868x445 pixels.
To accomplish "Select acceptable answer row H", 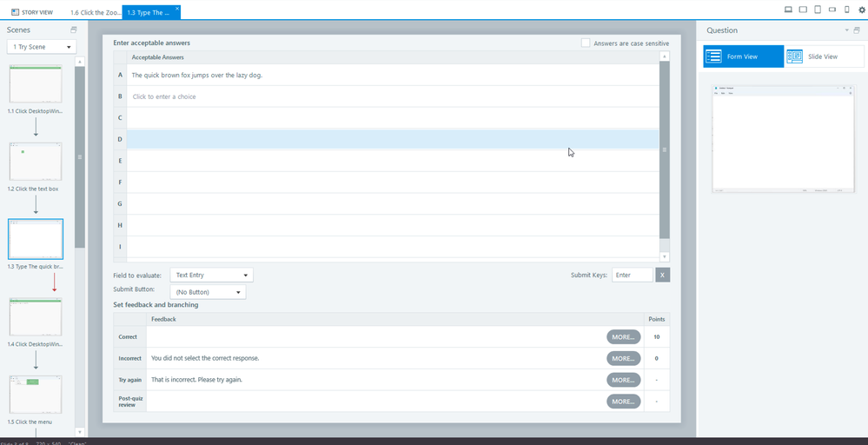I will coord(393,225).
